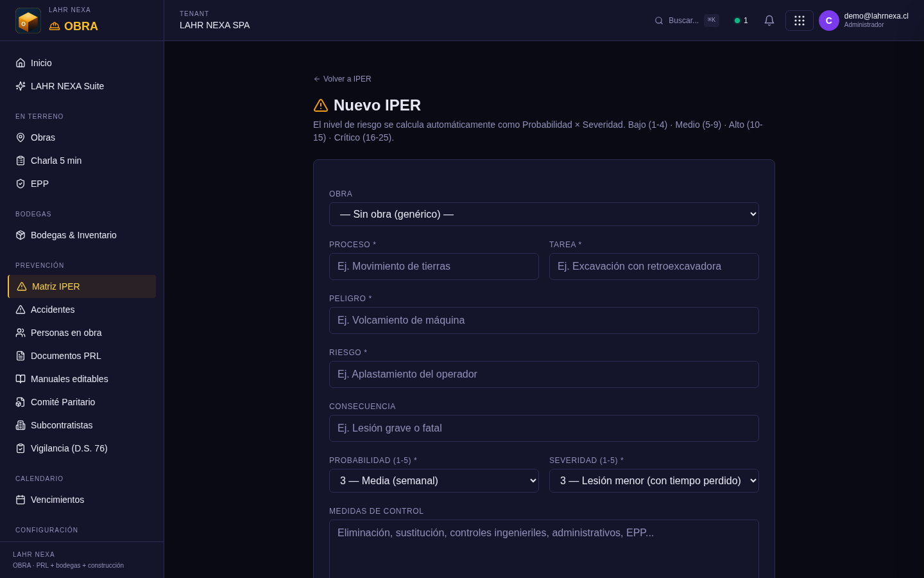Open Documentos PRL section
Viewport: 924px width, 578px height.
pyautogui.click(x=81, y=356)
